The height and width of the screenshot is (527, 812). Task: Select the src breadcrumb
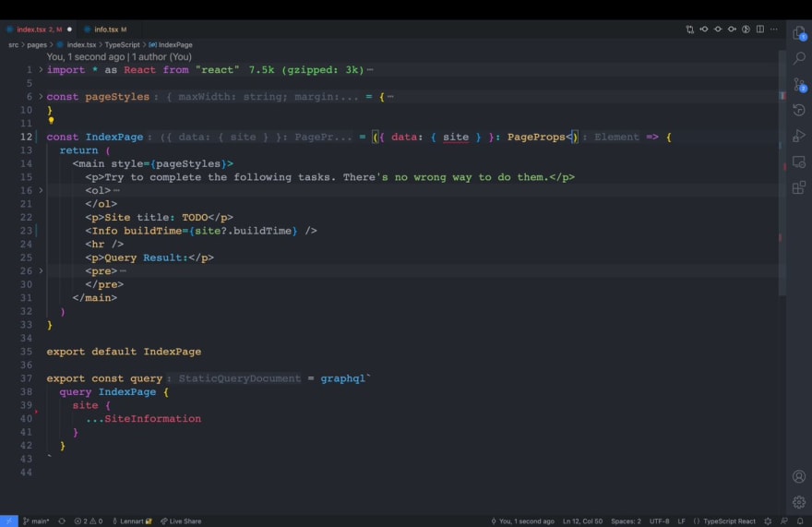(x=14, y=44)
